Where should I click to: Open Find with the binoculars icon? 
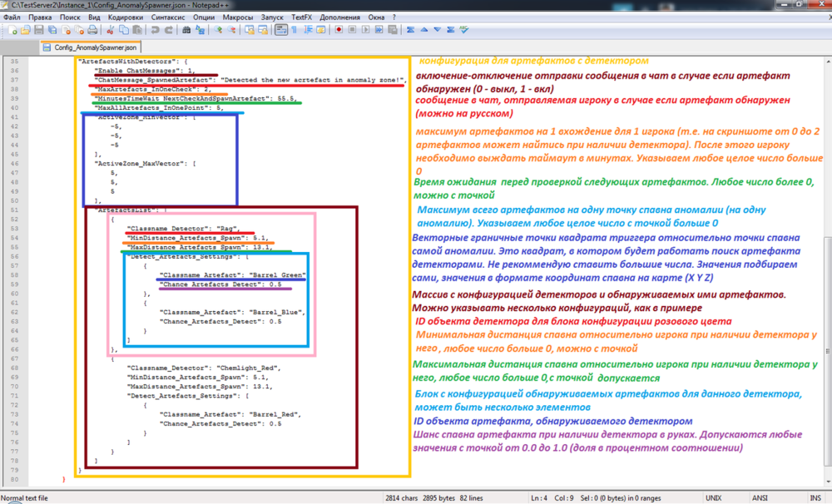click(186, 30)
